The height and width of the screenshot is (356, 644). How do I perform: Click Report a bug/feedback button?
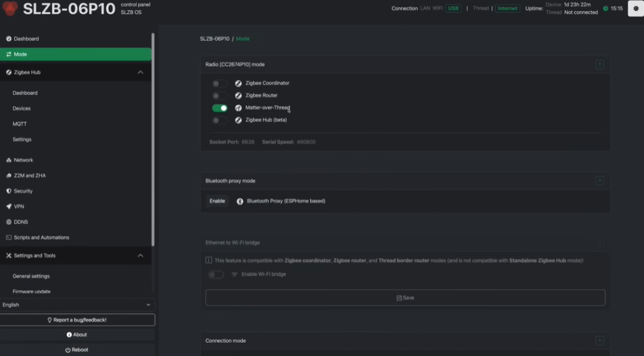(x=77, y=320)
